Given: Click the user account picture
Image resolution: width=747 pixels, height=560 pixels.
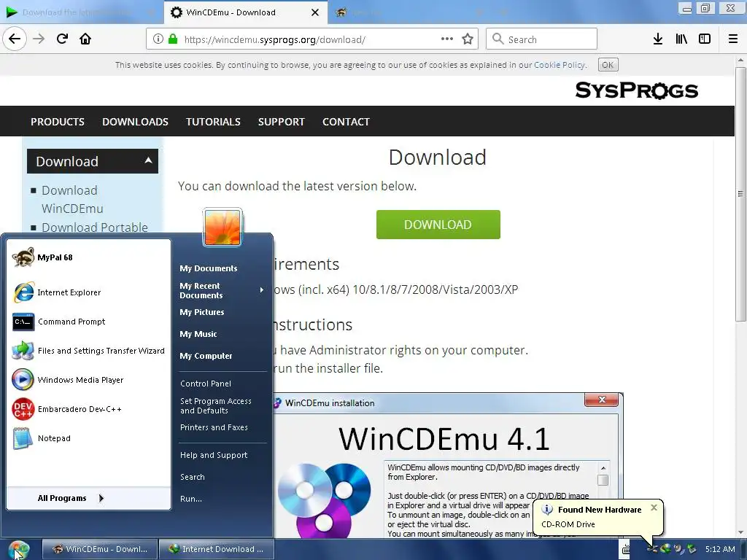Looking at the screenshot, I should 222,227.
